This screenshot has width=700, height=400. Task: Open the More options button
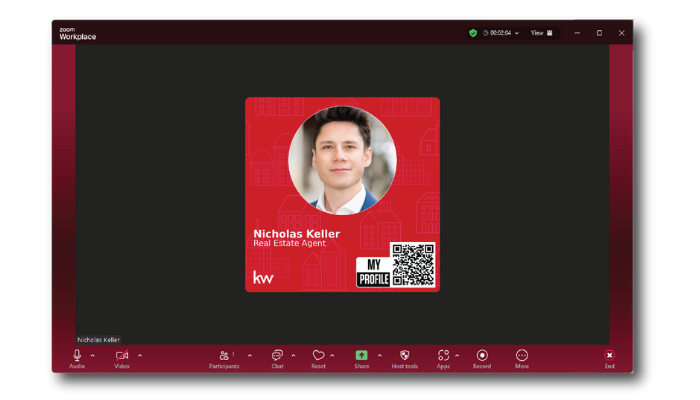coord(522,359)
